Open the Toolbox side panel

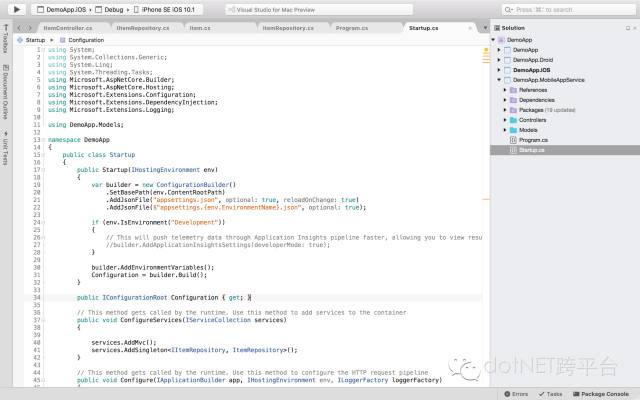(5, 39)
